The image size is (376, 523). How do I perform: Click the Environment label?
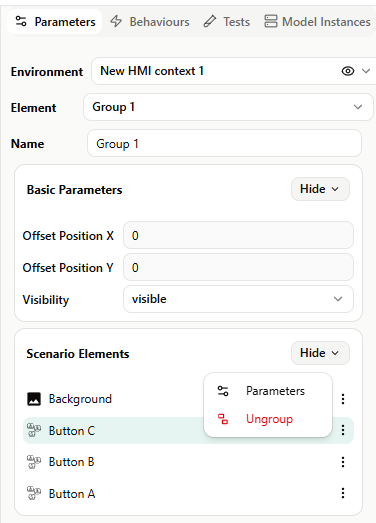tap(47, 72)
